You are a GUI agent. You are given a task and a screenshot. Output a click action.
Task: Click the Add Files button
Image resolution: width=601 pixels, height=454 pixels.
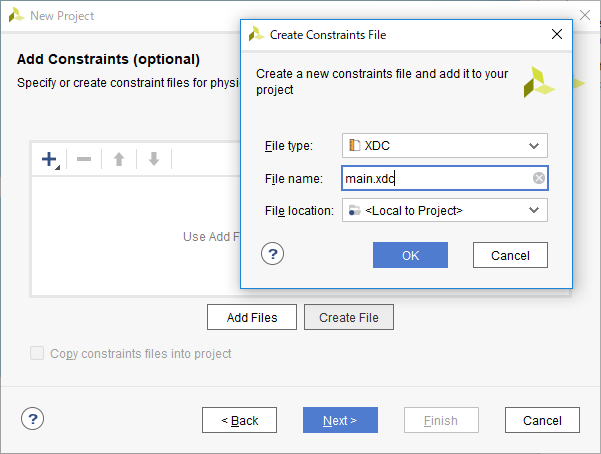pyautogui.click(x=252, y=317)
